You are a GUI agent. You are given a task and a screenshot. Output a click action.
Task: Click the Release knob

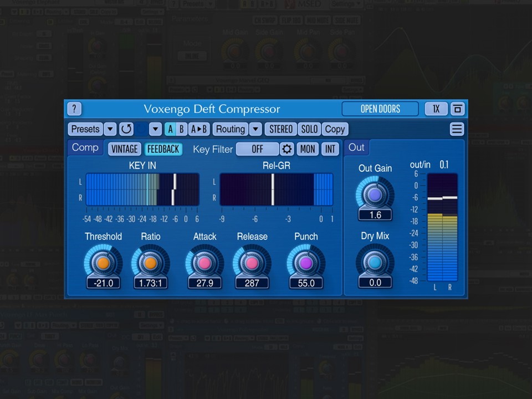(252, 263)
